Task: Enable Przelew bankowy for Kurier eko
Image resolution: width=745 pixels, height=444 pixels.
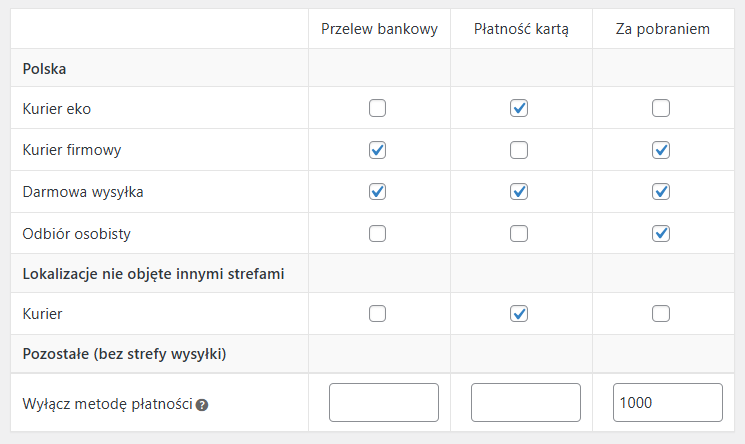Action: point(377,108)
